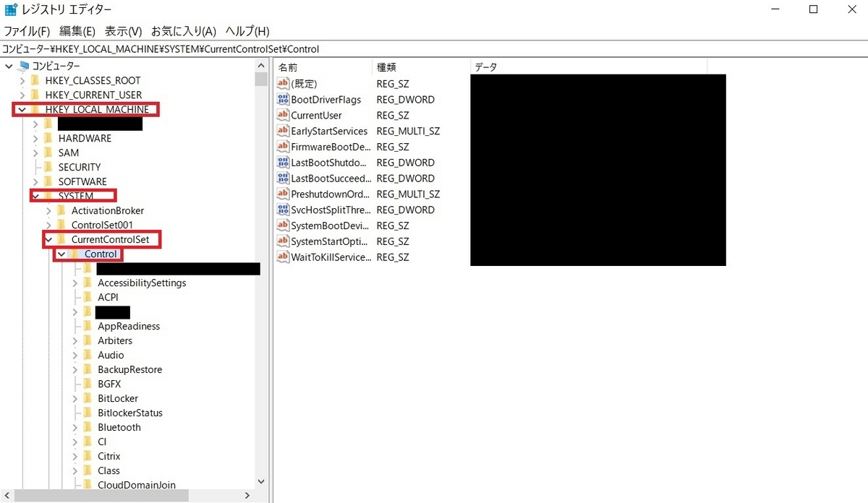Collapse the Control key
The height and width of the screenshot is (503, 868).
point(62,254)
